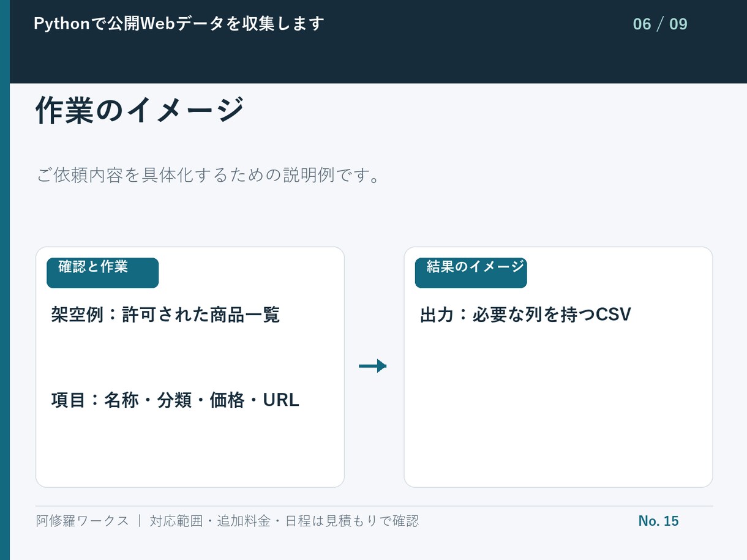Click the 'No. 15' footer label
The height and width of the screenshot is (560, 747).
[x=658, y=521]
